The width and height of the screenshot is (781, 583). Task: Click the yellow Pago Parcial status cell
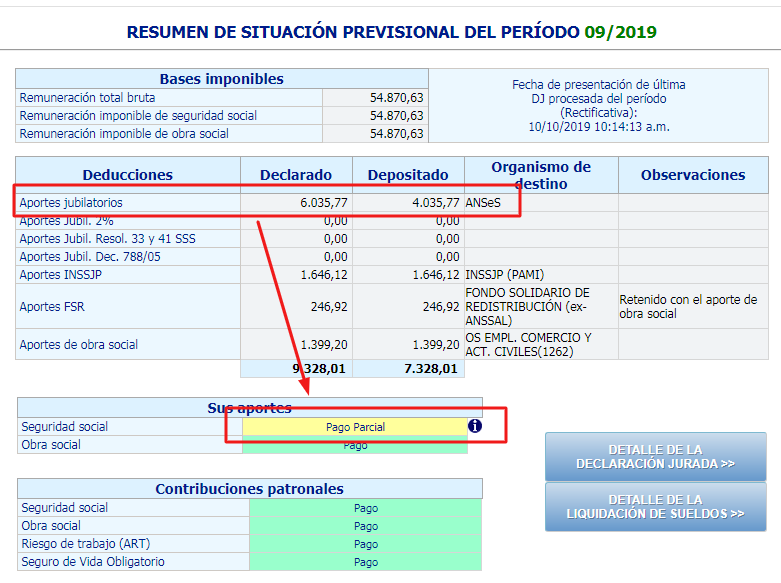coord(355,427)
